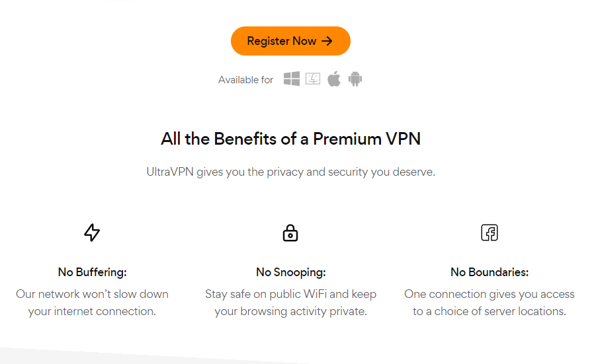Click the Facebook-style No Boundaries icon
598x364 pixels.
point(490,233)
